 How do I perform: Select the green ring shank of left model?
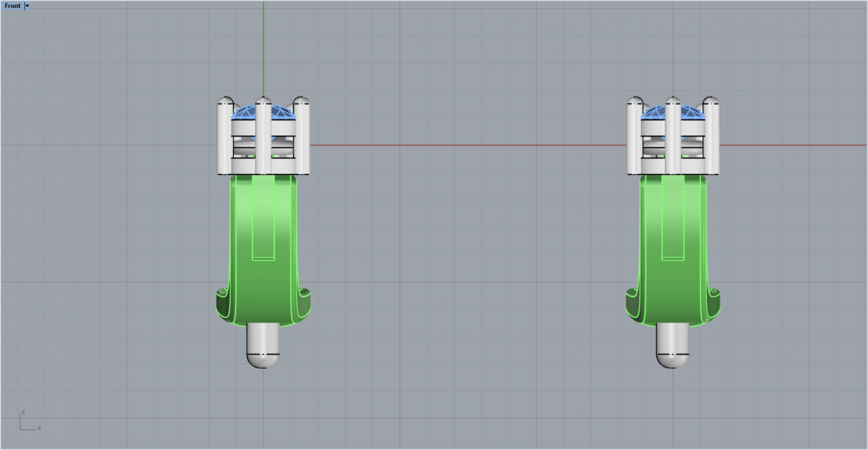coord(263,252)
